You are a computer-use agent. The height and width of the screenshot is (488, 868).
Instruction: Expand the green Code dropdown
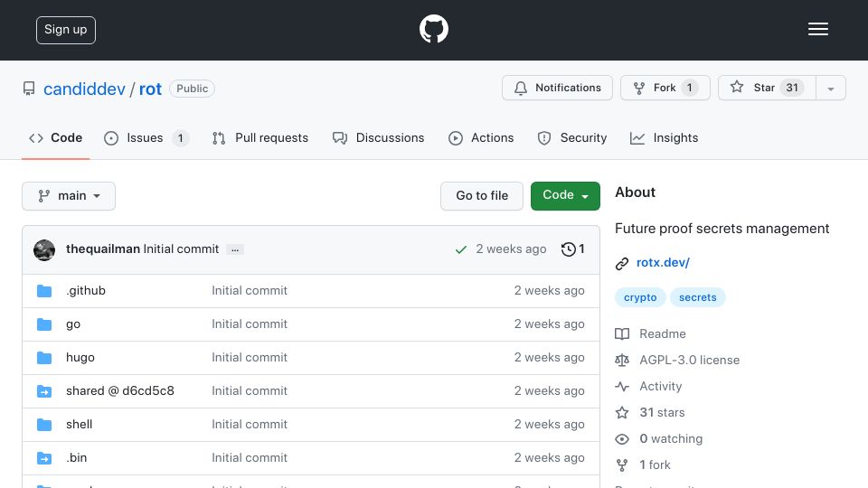pyautogui.click(x=565, y=196)
